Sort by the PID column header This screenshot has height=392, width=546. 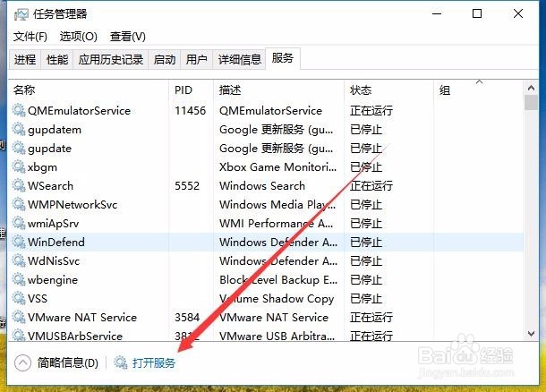pyautogui.click(x=192, y=90)
